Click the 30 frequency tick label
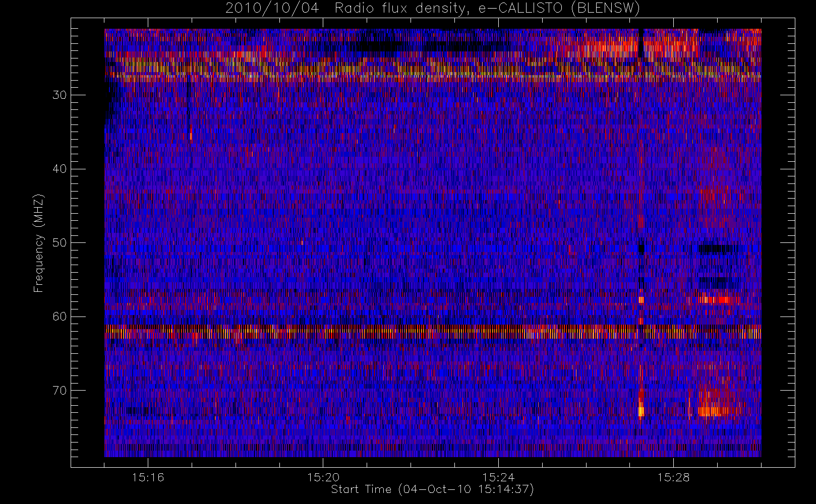The image size is (816, 504). [x=60, y=95]
